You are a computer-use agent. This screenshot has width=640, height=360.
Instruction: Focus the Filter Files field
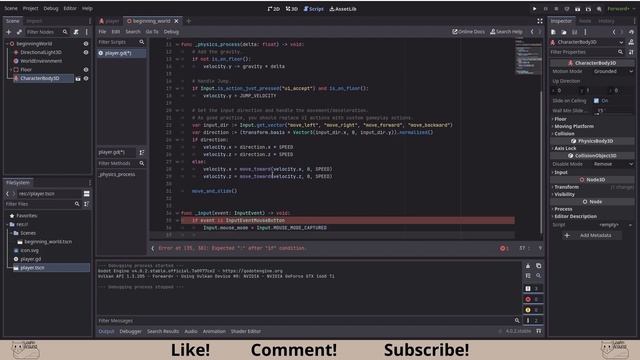click(x=42, y=204)
